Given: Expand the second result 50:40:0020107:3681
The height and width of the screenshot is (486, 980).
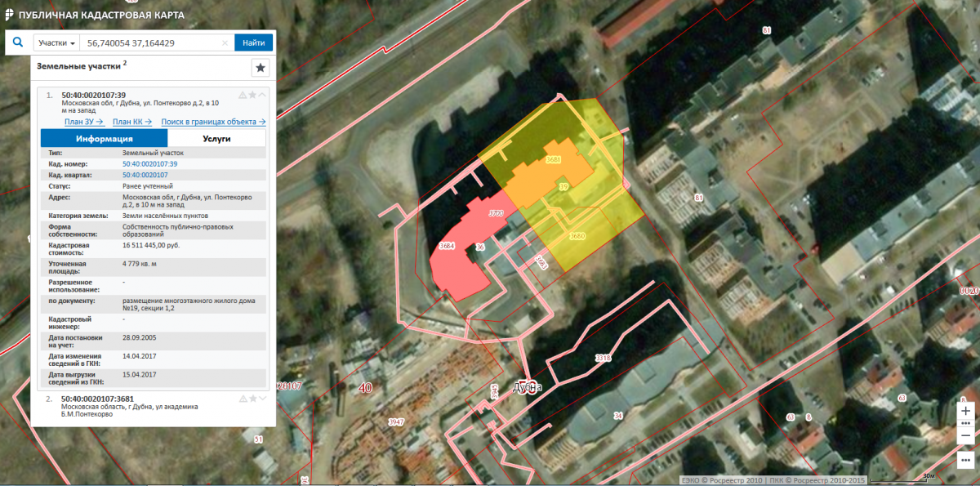Looking at the screenshot, I should [262, 399].
